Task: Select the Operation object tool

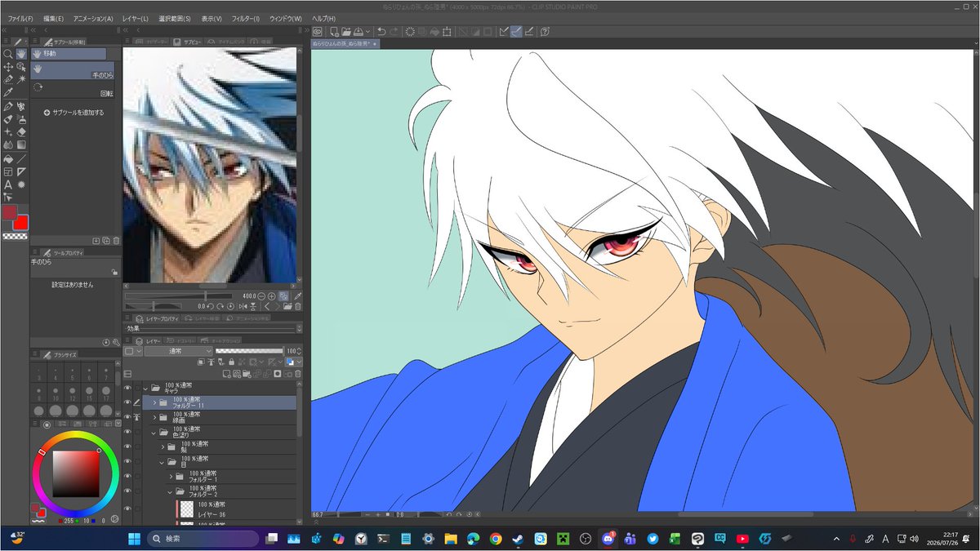Action: [x=21, y=67]
